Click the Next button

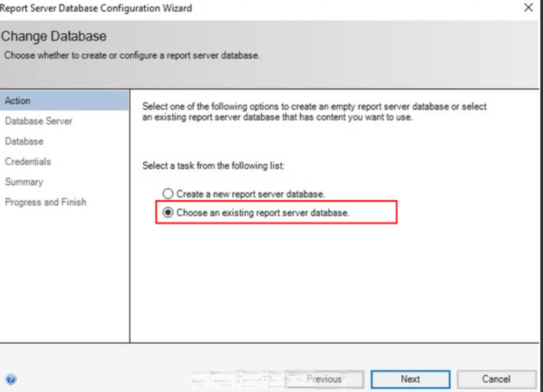click(410, 379)
